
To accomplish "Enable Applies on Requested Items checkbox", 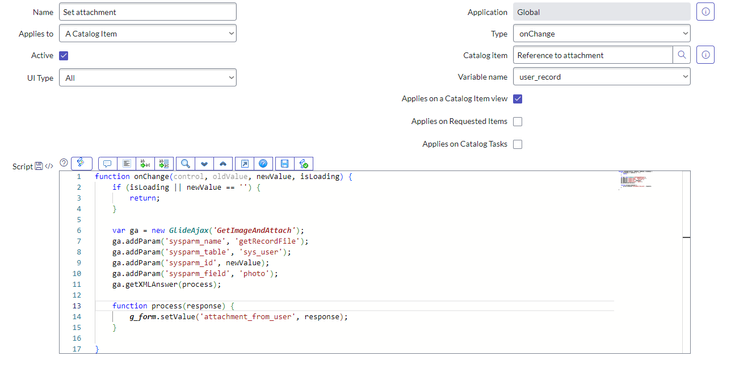I will pos(518,121).
